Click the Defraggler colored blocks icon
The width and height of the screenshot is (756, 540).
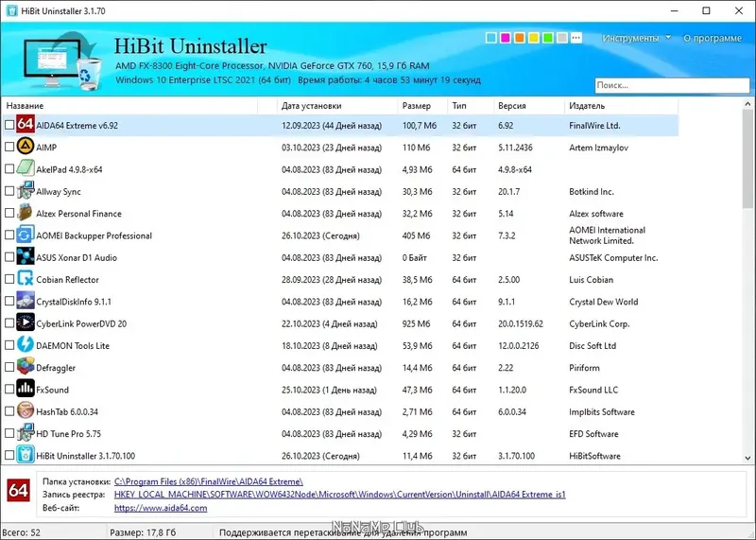[x=26, y=366]
